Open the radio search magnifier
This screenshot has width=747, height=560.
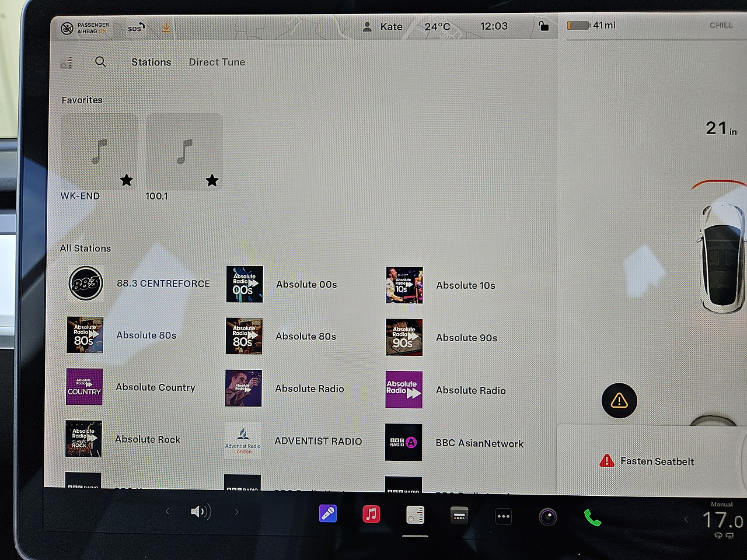[x=100, y=61]
